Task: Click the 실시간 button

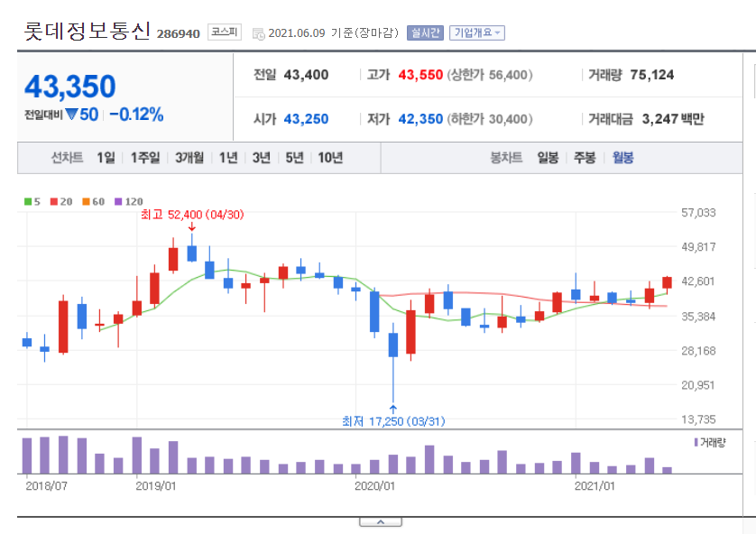Action: click(x=425, y=32)
